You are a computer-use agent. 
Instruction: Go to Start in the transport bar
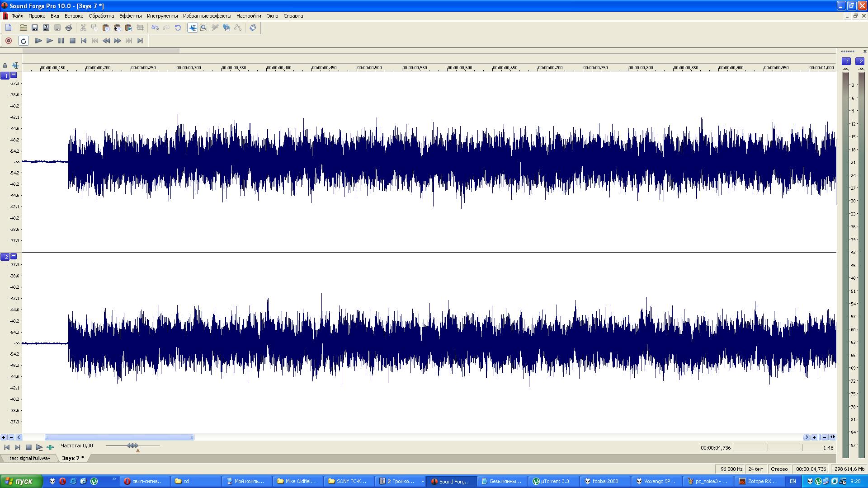point(84,41)
